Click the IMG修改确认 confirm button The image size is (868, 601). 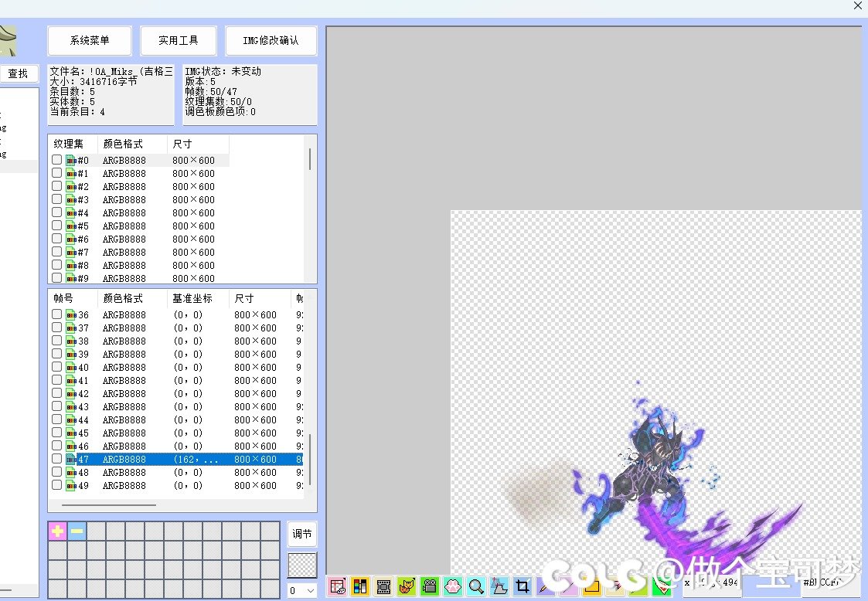pyautogui.click(x=271, y=41)
